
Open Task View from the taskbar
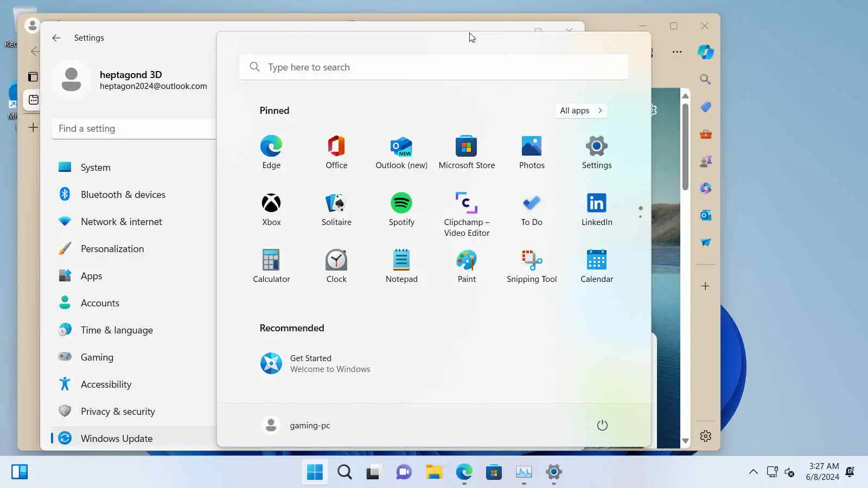374,472
